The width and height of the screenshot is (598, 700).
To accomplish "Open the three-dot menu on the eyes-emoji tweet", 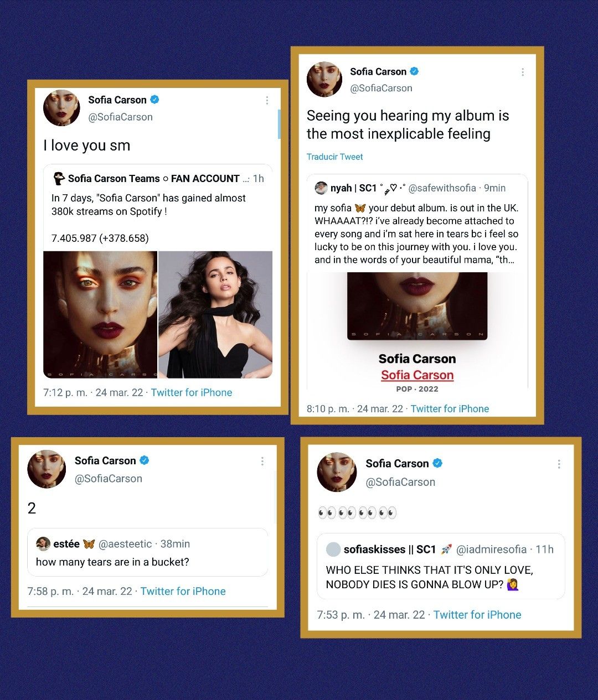I will tap(559, 464).
